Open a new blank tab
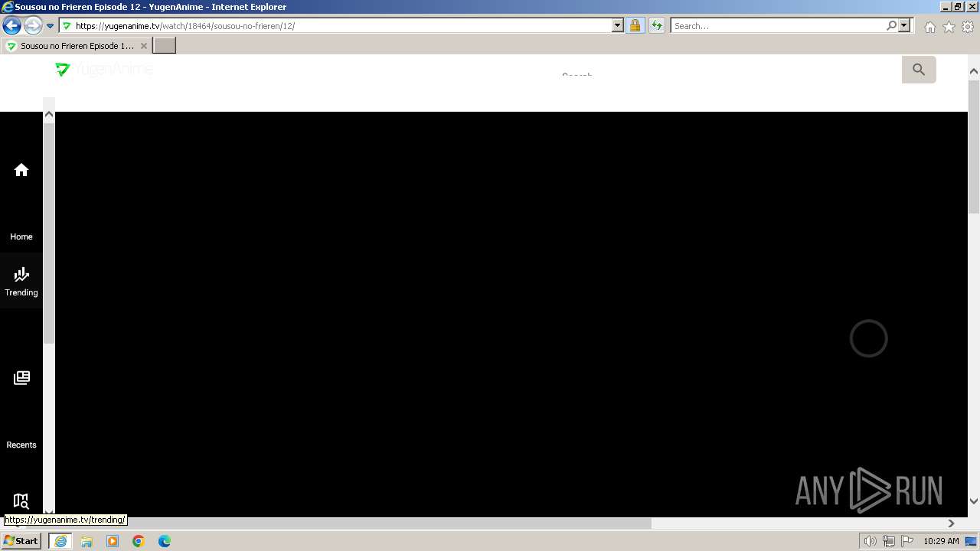 [165, 46]
